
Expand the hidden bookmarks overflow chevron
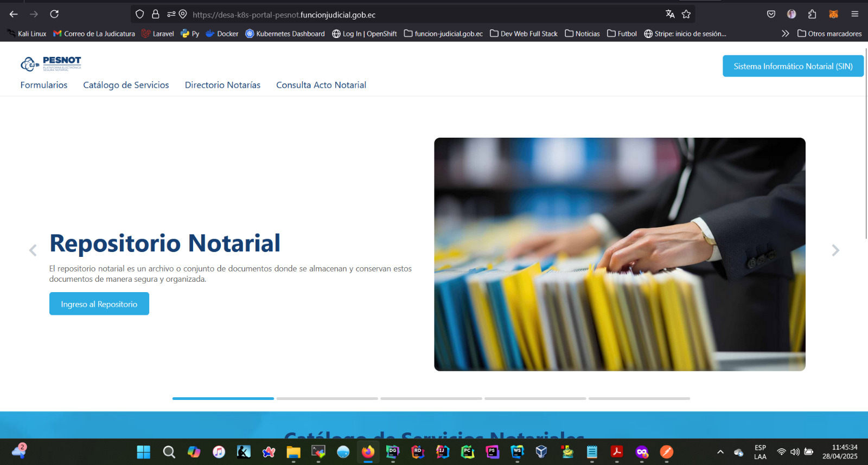(785, 34)
